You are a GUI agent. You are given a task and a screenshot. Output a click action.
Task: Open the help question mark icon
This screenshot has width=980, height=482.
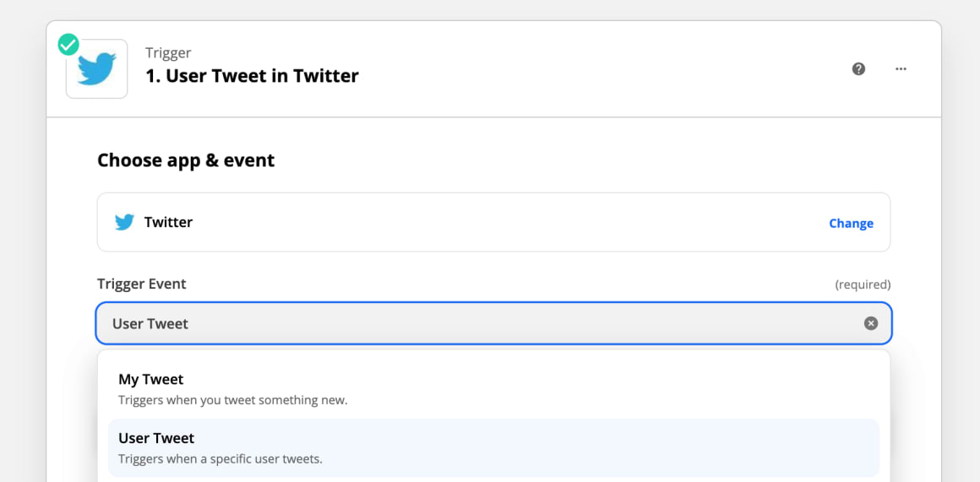point(858,68)
